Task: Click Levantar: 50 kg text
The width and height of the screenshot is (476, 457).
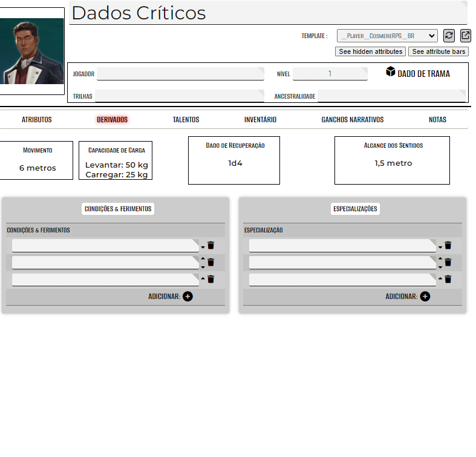Action: click(x=117, y=165)
